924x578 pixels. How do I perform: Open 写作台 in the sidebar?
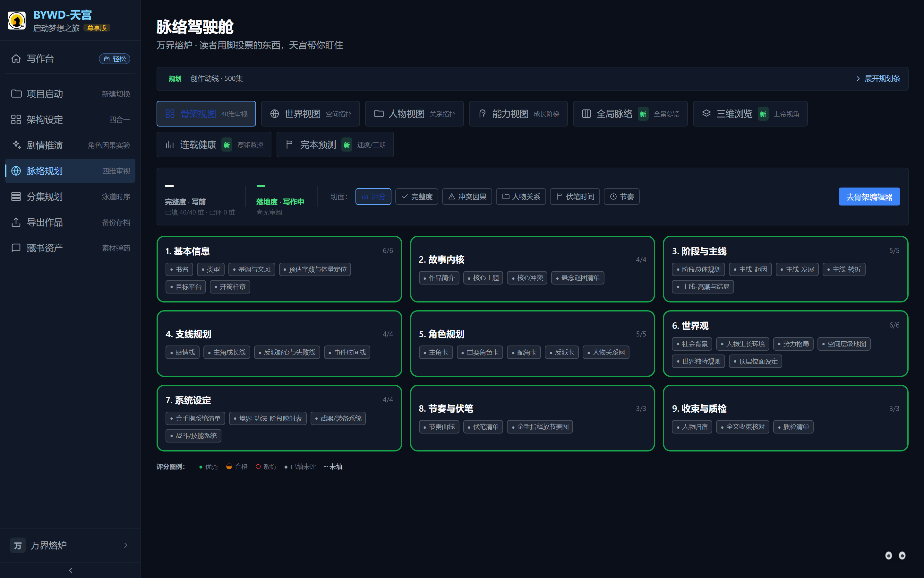tap(70, 58)
